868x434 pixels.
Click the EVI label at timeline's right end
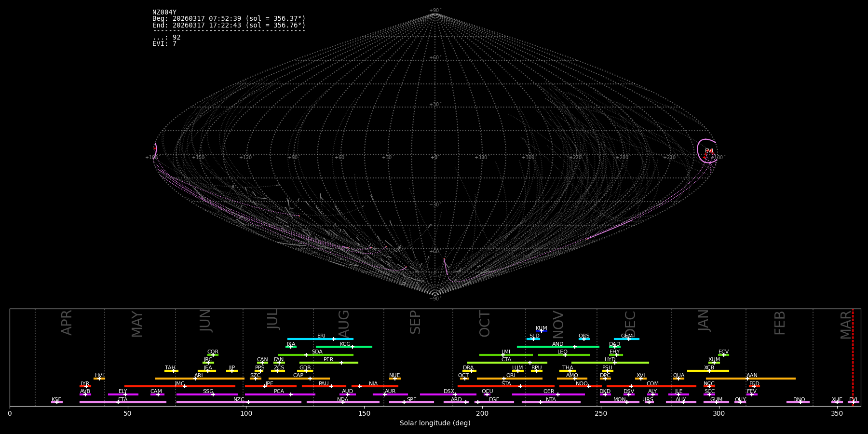pos(853,400)
